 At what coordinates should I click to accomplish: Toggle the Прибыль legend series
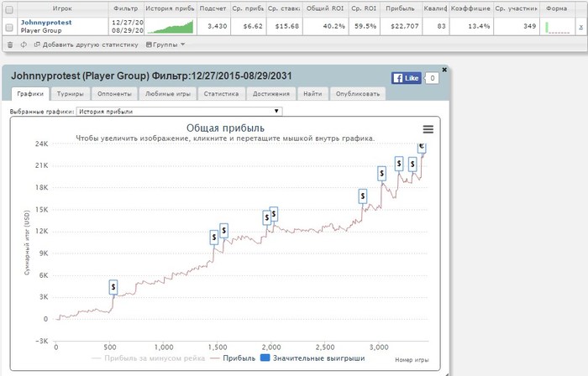coord(233,358)
